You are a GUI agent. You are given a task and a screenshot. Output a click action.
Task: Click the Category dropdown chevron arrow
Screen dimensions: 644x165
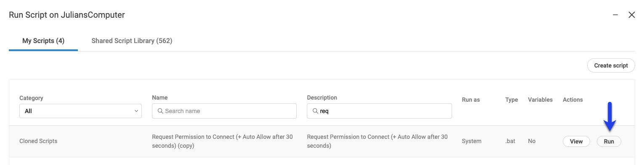136,111
